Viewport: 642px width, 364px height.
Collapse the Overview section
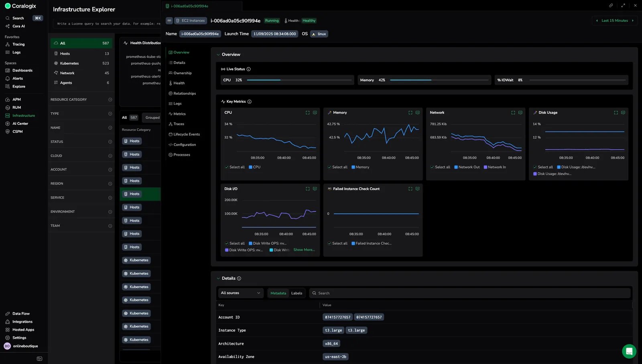(218, 54)
